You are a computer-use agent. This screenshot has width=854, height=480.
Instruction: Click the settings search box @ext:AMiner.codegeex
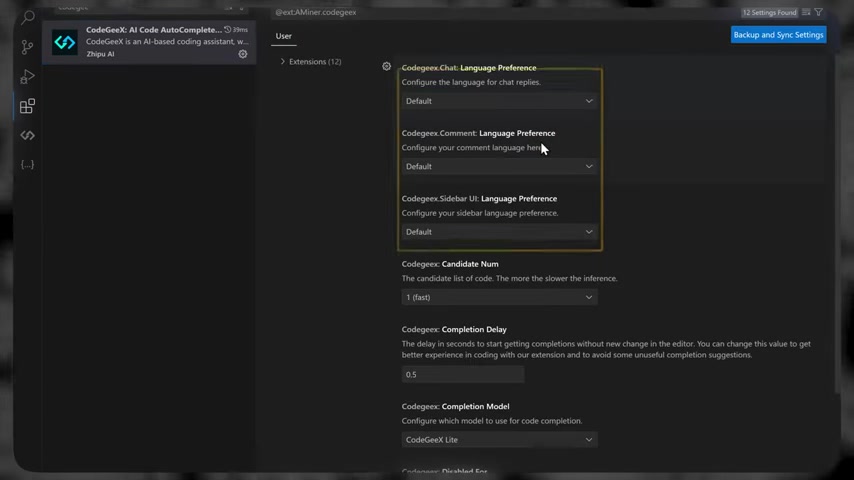pos(504,12)
